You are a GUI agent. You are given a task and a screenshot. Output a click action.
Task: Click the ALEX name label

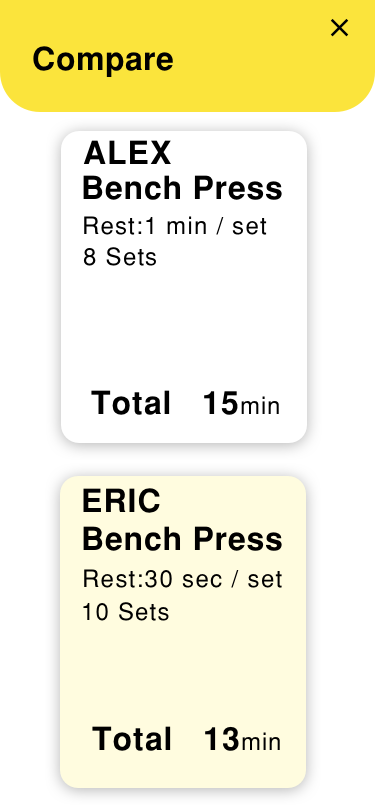(127, 153)
